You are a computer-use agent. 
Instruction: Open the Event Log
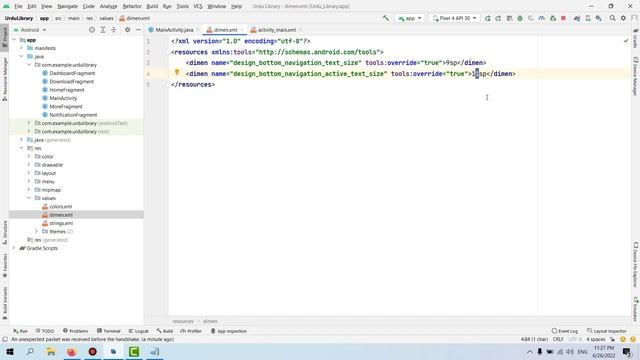[x=565, y=331]
